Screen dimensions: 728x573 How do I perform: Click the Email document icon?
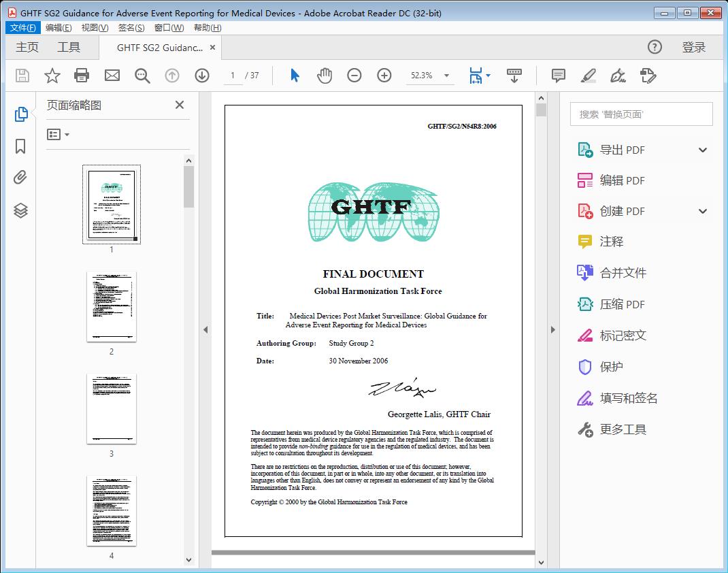coord(112,76)
